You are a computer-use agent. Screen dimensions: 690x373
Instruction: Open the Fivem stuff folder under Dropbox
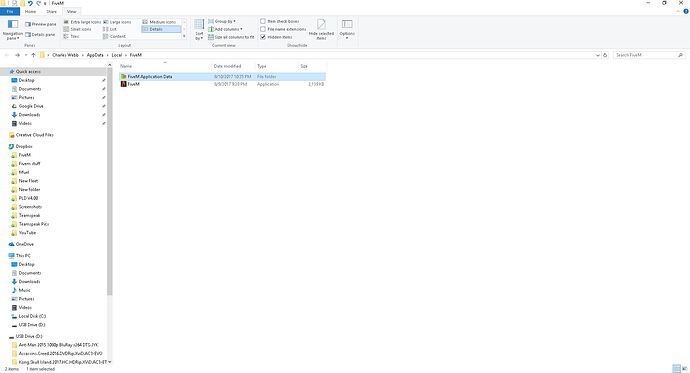[x=29, y=164]
